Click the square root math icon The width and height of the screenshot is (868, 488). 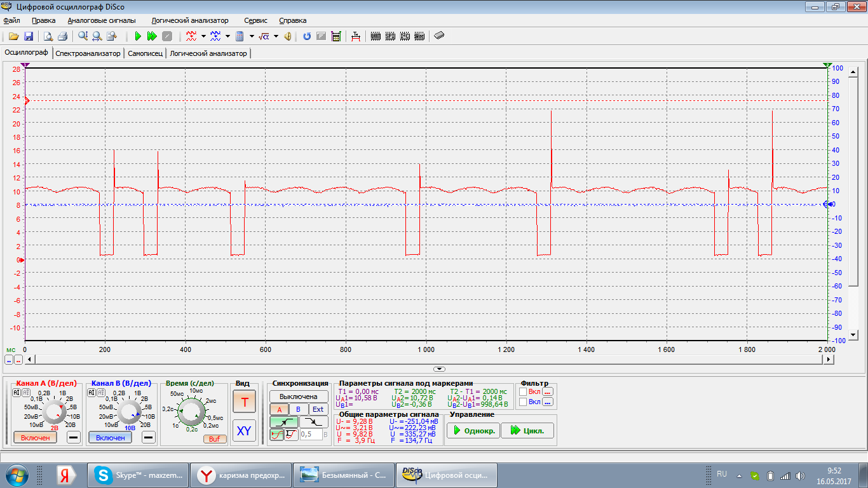[x=264, y=36]
